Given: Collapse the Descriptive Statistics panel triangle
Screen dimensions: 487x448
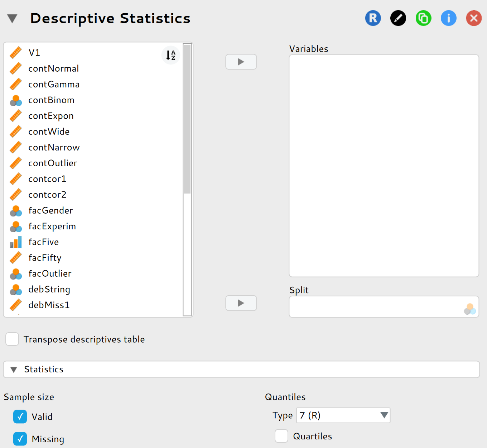Looking at the screenshot, I should (x=12, y=19).
